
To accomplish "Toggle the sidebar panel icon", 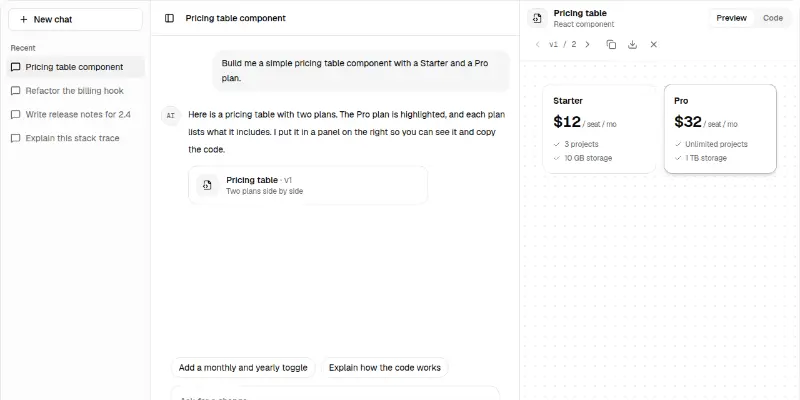I will (169, 18).
